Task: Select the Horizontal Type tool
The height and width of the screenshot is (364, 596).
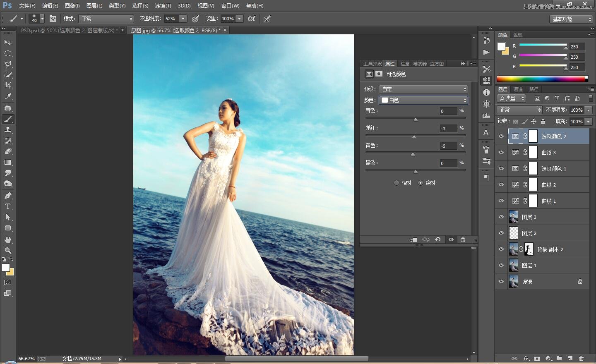Action: 8,206
